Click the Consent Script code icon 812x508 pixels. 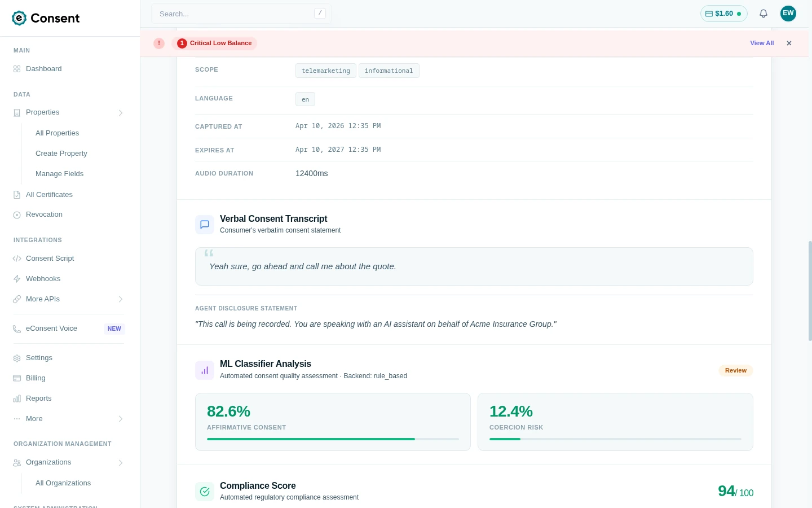(17, 259)
